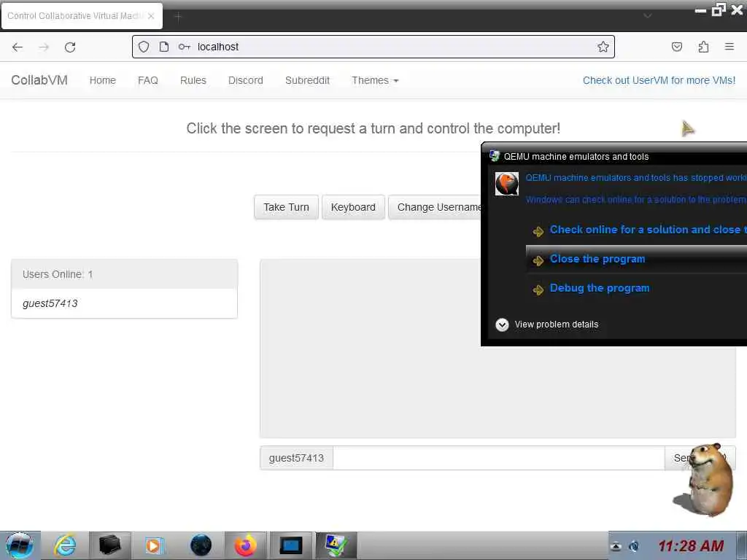
Task: Go back with the browser back arrow
Action: tap(18, 47)
